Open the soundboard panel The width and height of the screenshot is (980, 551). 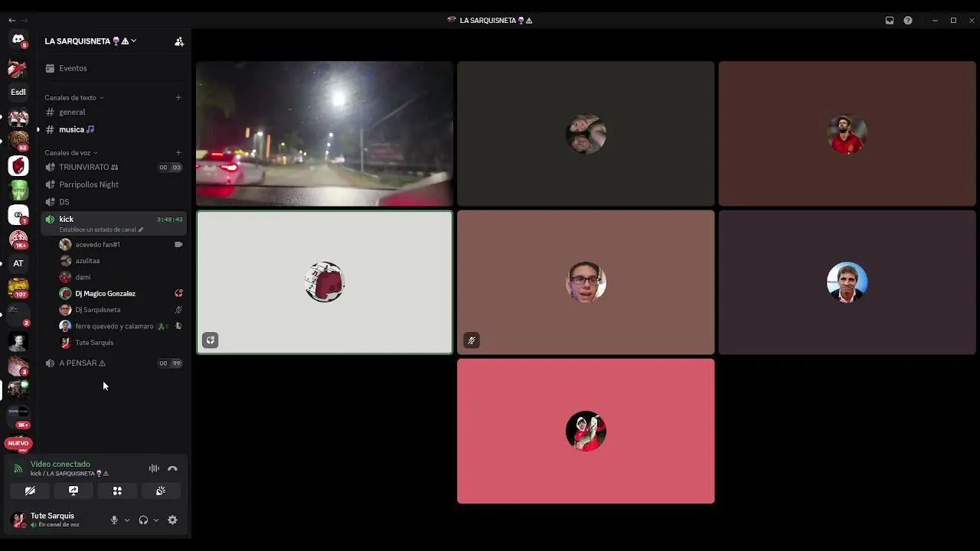(x=161, y=491)
